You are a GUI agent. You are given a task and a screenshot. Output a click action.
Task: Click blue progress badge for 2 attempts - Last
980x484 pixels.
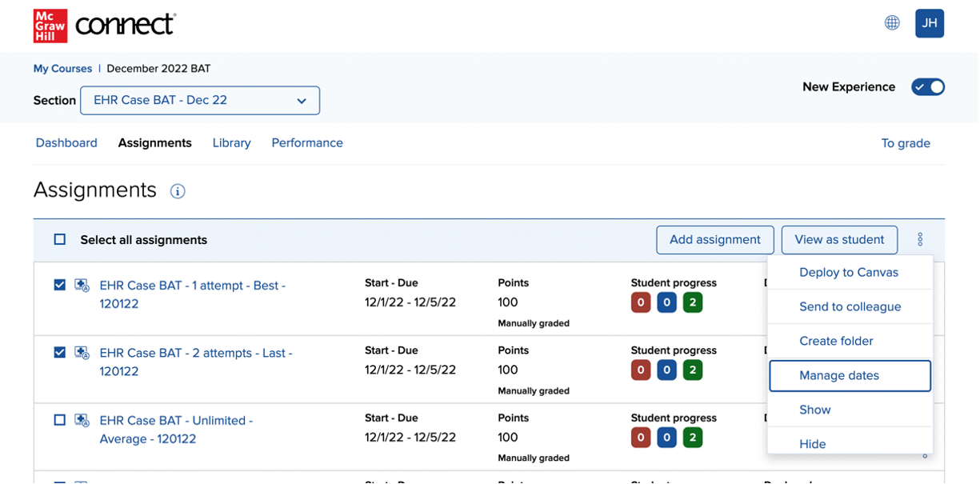pos(666,370)
